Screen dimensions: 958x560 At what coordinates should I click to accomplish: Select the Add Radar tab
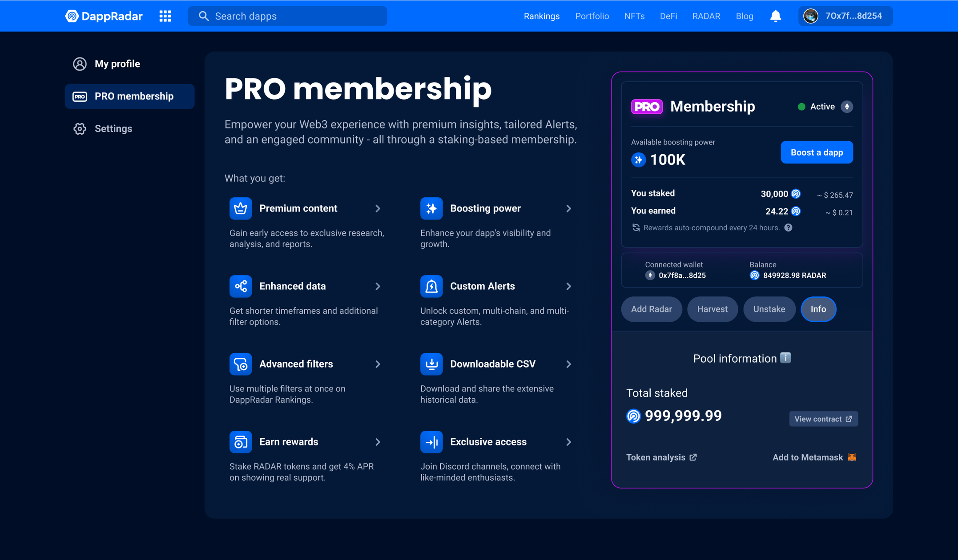(652, 309)
